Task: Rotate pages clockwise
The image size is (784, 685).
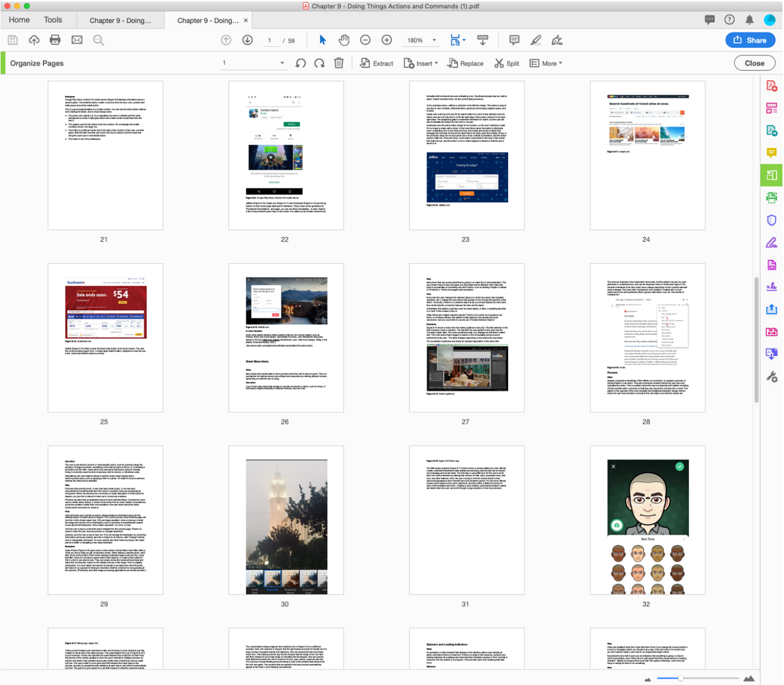Action: tap(319, 64)
